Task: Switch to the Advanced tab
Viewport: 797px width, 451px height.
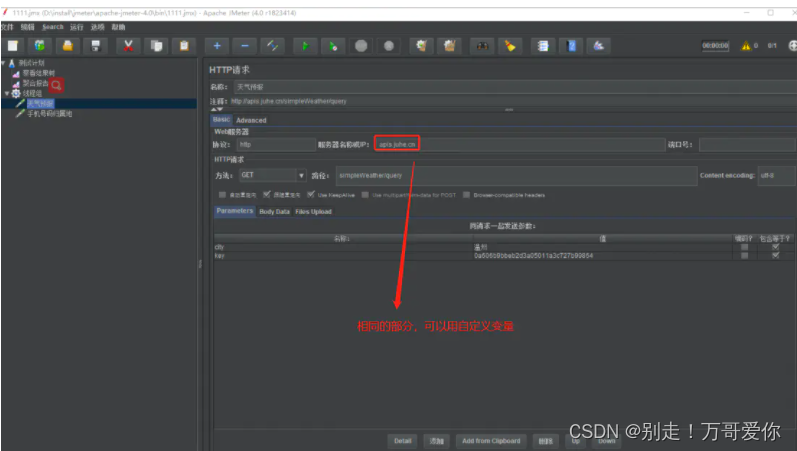Action: [x=251, y=121]
